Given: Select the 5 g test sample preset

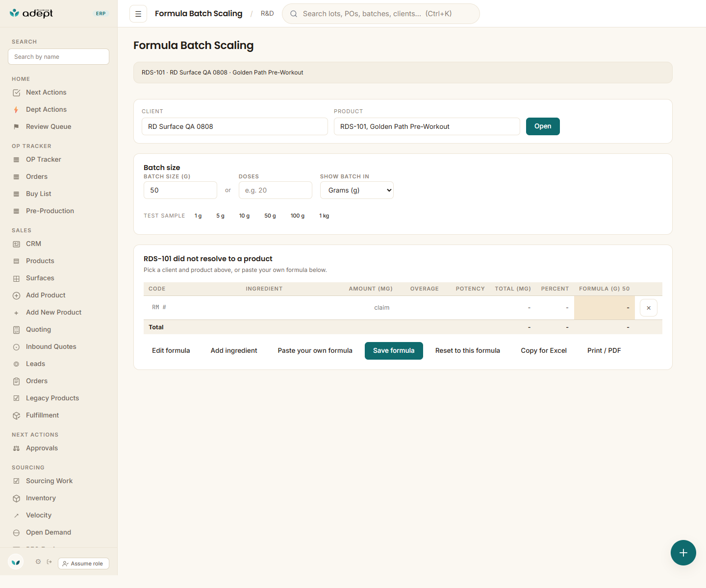Looking at the screenshot, I should click(x=221, y=216).
